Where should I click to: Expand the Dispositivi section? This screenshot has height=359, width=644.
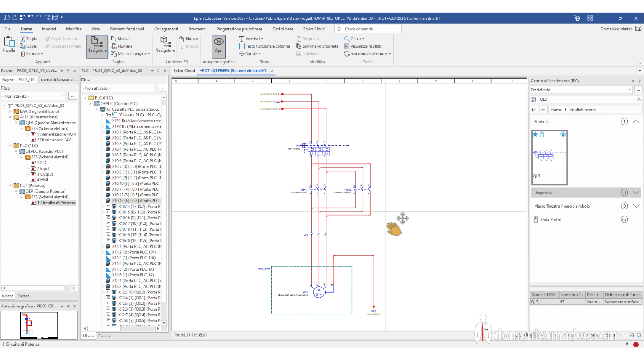pos(636,193)
